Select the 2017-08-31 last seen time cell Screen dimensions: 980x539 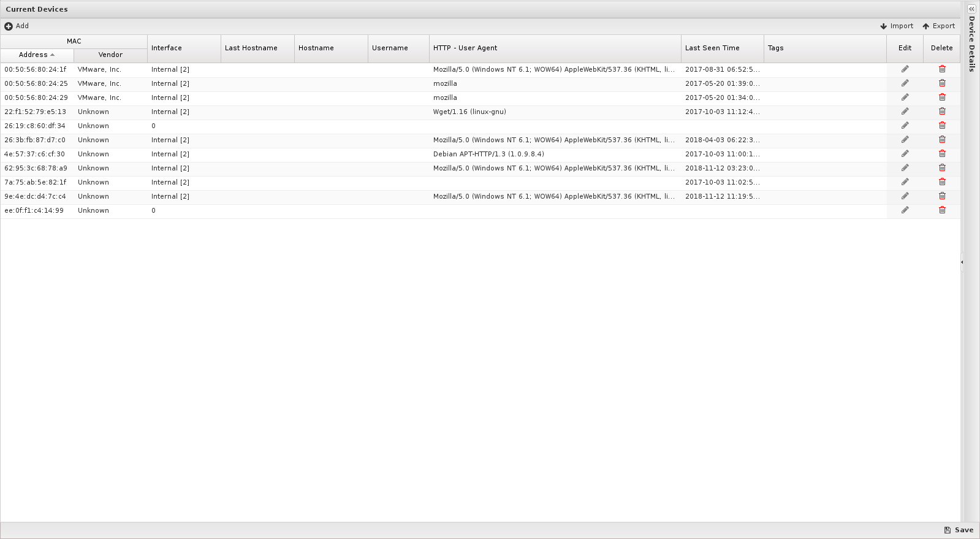(x=723, y=70)
